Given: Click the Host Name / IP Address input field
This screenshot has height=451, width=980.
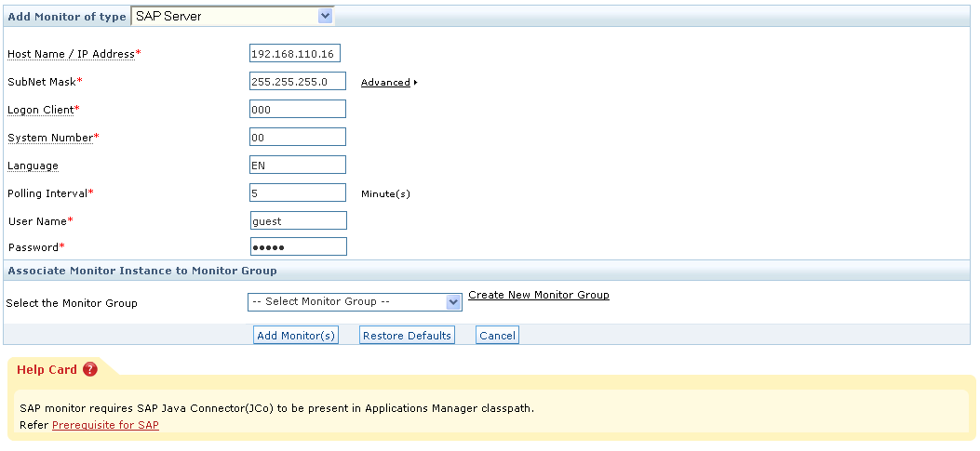Looking at the screenshot, I should pos(294,54).
